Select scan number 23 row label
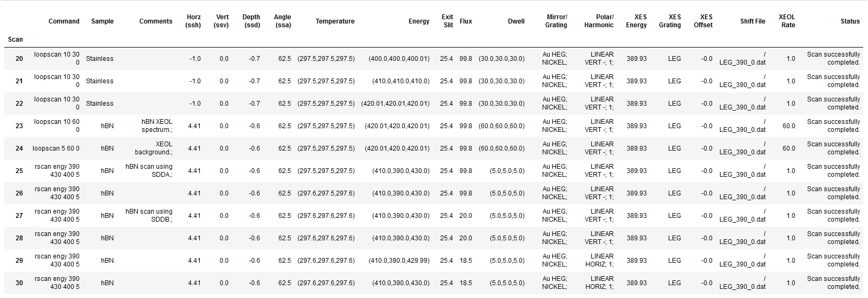The image size is (868, 298). point(19,126)
